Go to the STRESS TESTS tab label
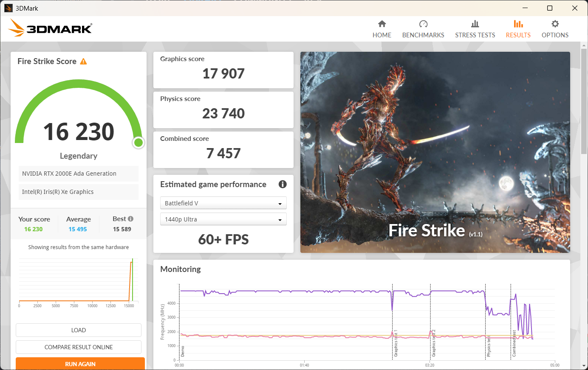 coord(475,35)
